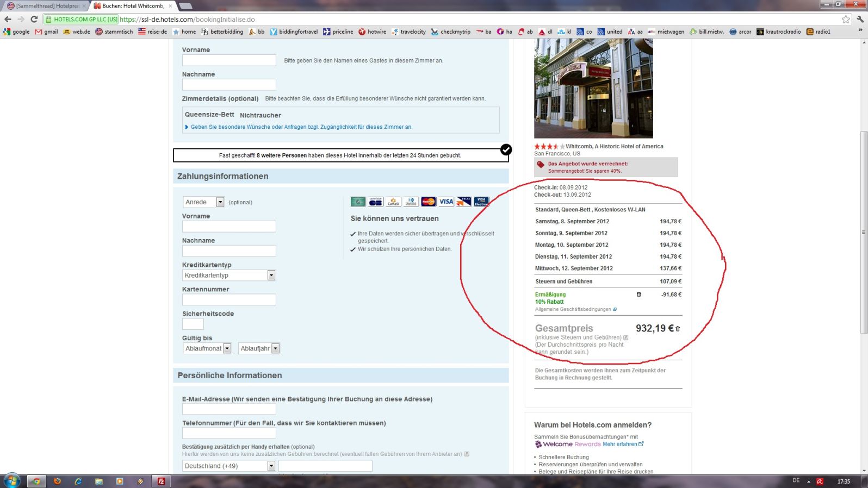Choose country code in Deutschland (+49) dropdown
The width and height of the screenshot is (868, 488).
229,466
